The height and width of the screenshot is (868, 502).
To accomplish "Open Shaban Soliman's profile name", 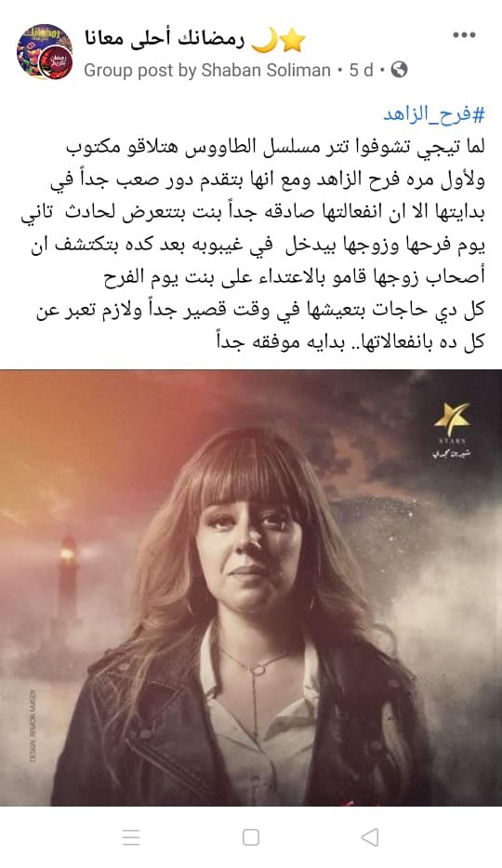I will [266, 71].
